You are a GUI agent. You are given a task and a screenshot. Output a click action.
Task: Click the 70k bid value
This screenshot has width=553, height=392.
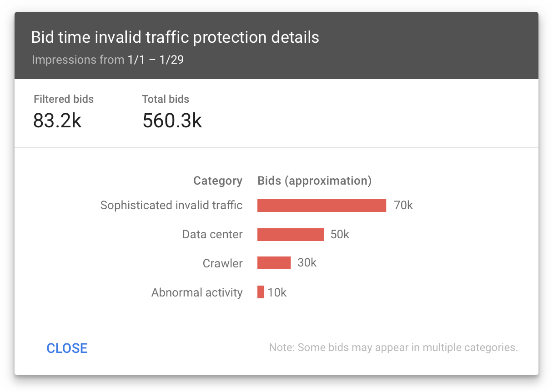[403, 206]
